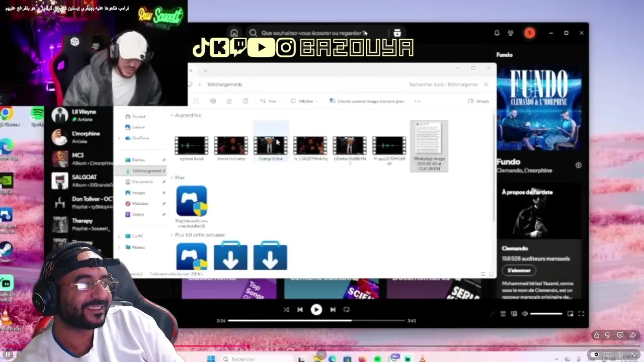Click the taskbar Rechercher search box
Image resolution: width=644 pixels, height=362 pixels.
(x=257, y=359)
